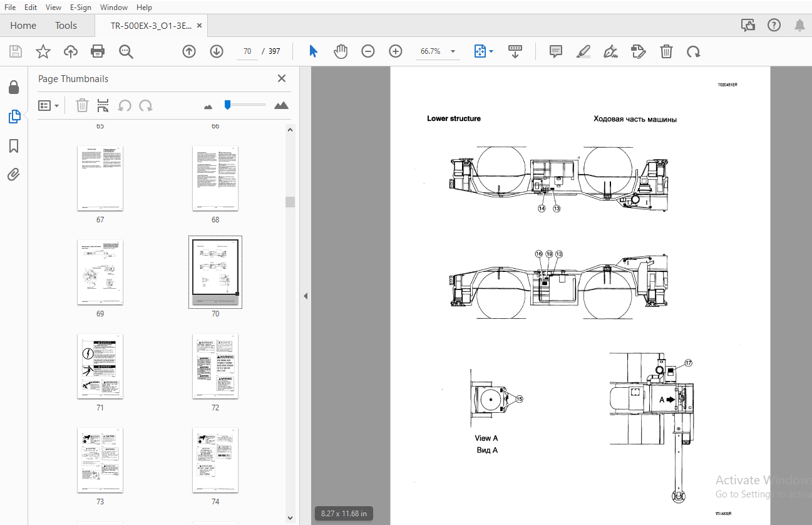Print the document using the printer icon
The image size is (812, 525).
98,51
